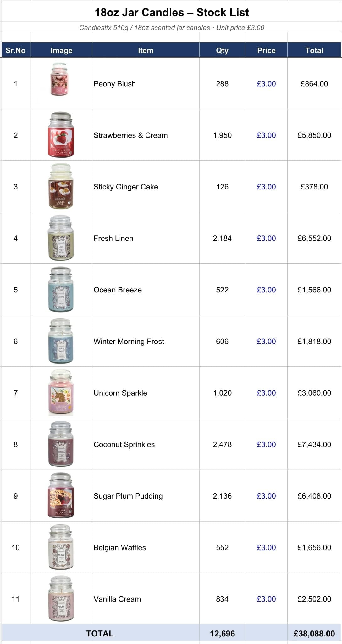Select the £7,434.00 Coconut Sprinkles total
This screenshot has width=342, height=644.
point(314,444)
